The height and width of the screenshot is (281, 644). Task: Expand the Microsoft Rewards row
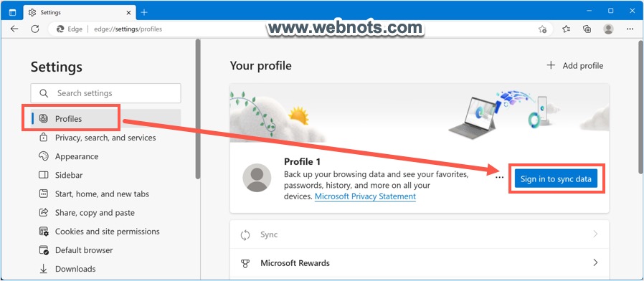(x=420, y=262)
